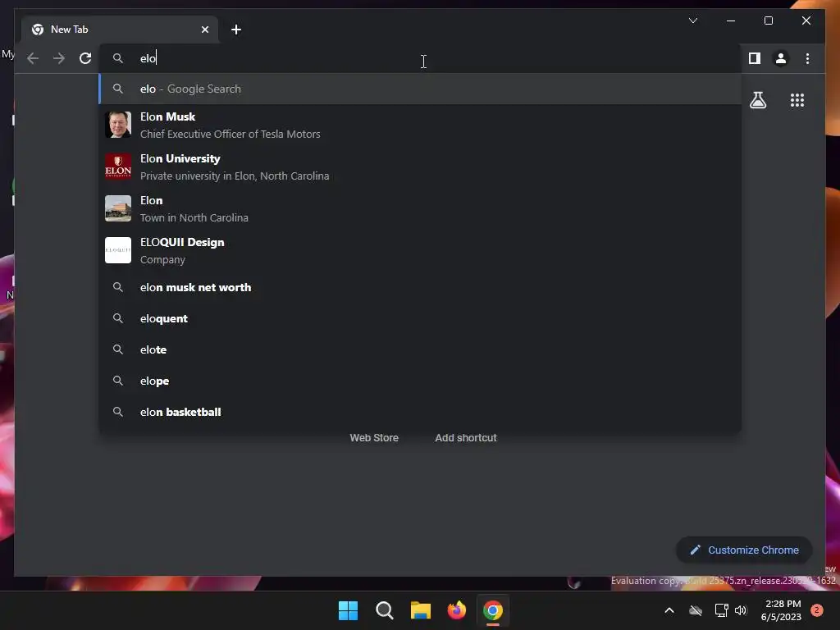Select 'elon musk net worth' suggestion
The image size is (840, 630).
click(x=421, y=287)
